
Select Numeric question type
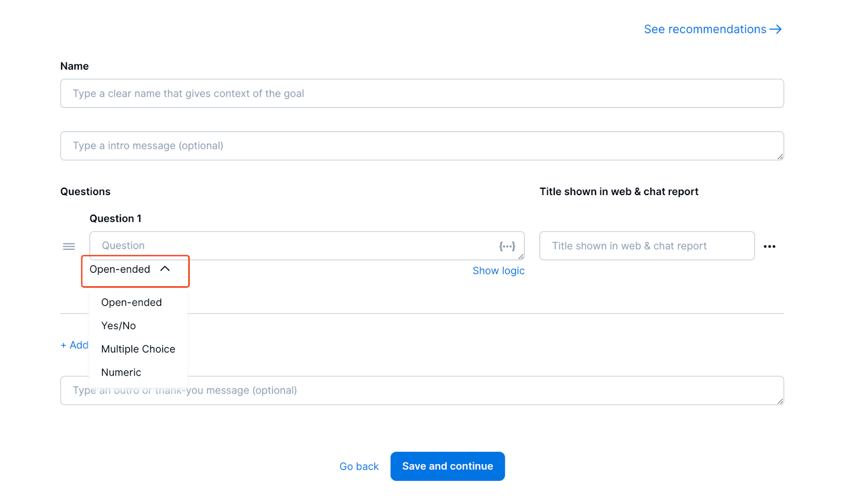121,372
